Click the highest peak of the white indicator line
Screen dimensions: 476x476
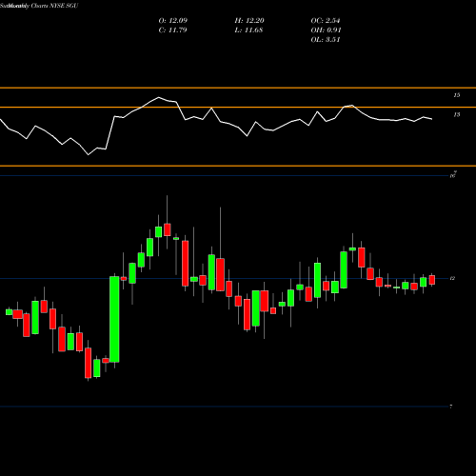click(159, 97)
